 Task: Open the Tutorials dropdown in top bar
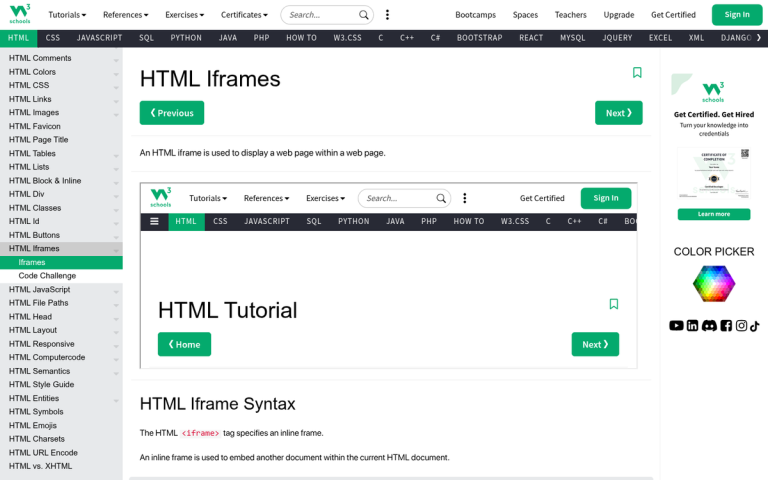pyautogui.click(x=67, y=15)
